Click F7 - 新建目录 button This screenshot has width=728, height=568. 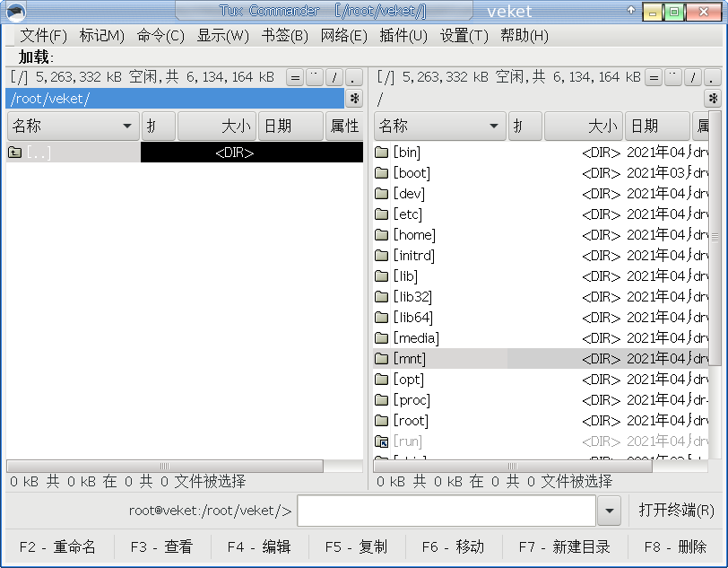tap(565, 546)
